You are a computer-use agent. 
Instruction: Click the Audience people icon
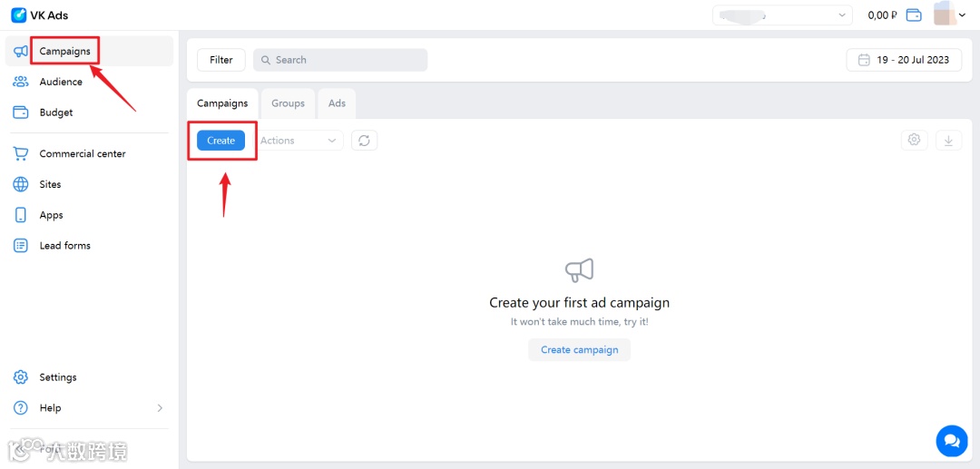[x=21, y=82]
